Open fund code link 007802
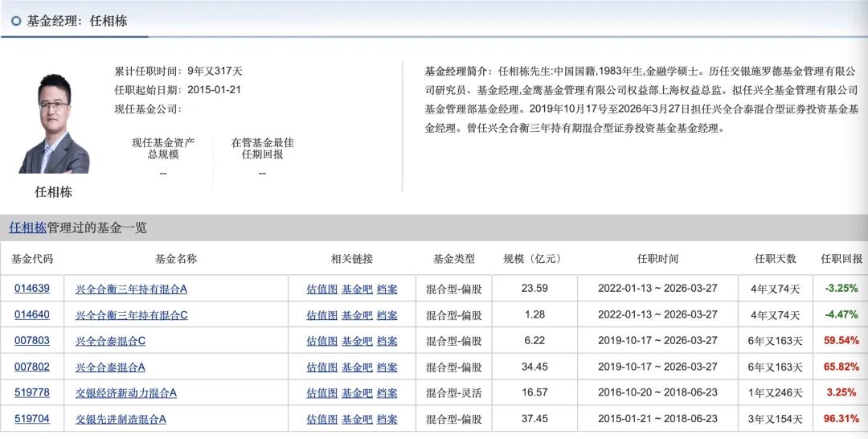Screen dimensions: 868x439 pyautogui.click(x=31, y=367)
